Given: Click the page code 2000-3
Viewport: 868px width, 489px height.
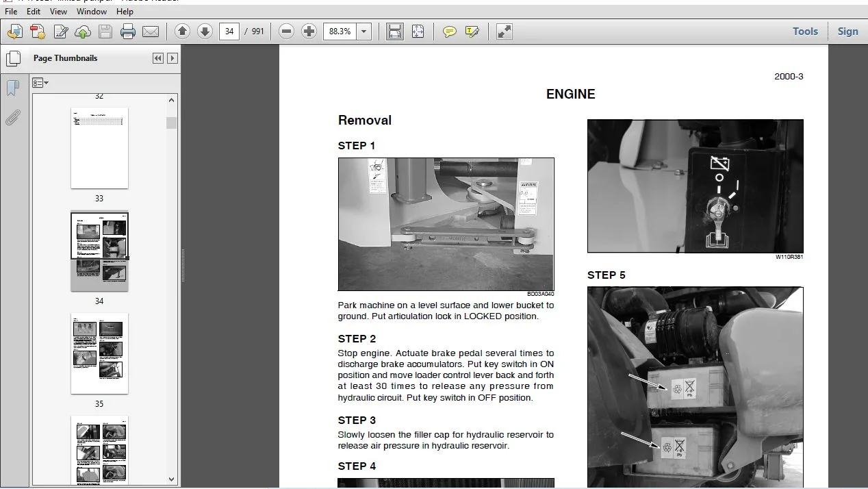Looking at the screenshot, I should [x=789, y=77].
